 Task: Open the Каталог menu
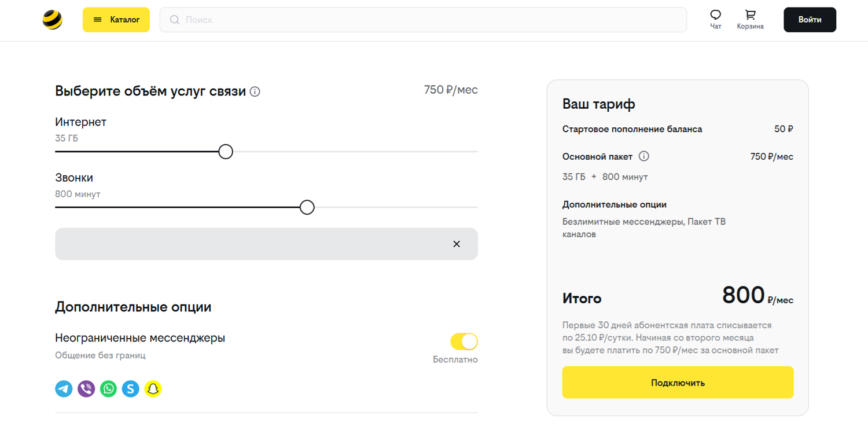point(116,20)
